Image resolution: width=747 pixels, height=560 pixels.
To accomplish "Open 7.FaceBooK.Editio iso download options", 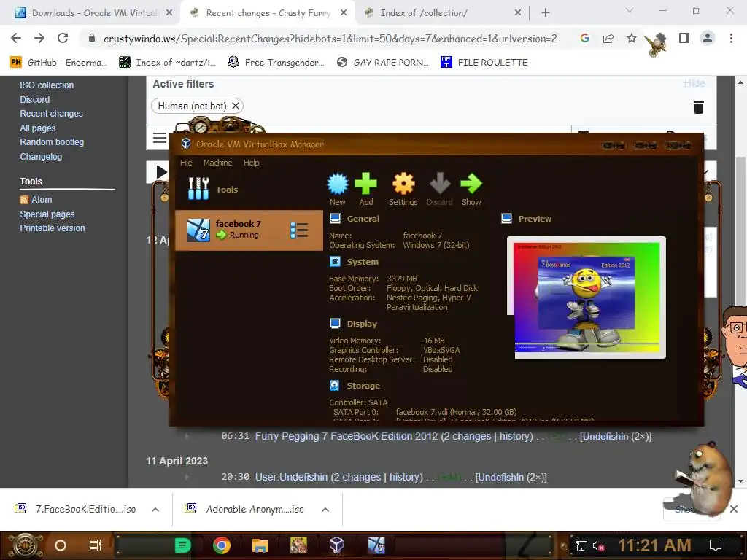I will click(155, 510).
